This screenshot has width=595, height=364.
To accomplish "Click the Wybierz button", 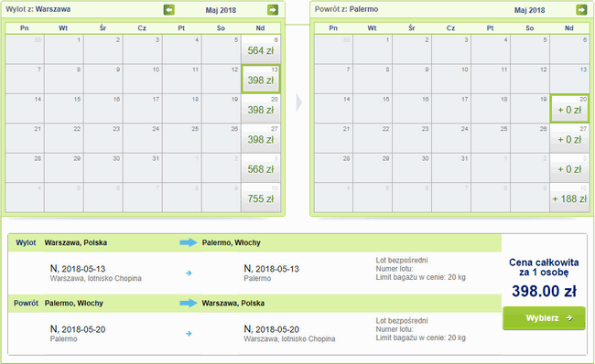I will pos(544,318).
